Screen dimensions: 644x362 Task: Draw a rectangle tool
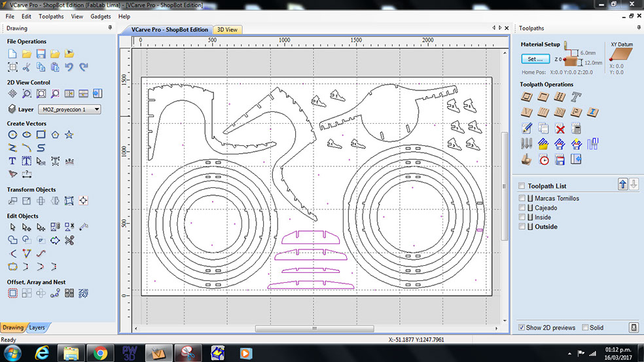pos(41,135)
